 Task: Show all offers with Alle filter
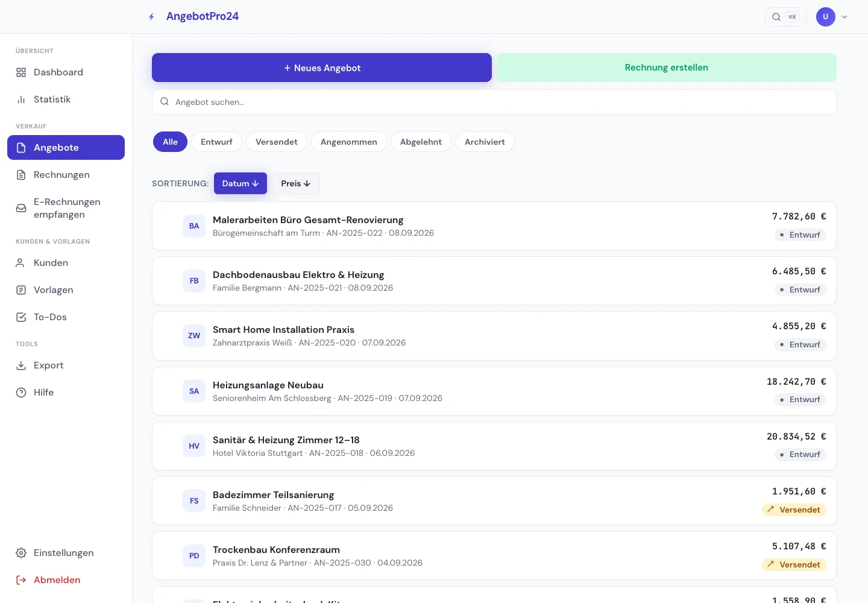pyautogui.click(x=170, y=142)
